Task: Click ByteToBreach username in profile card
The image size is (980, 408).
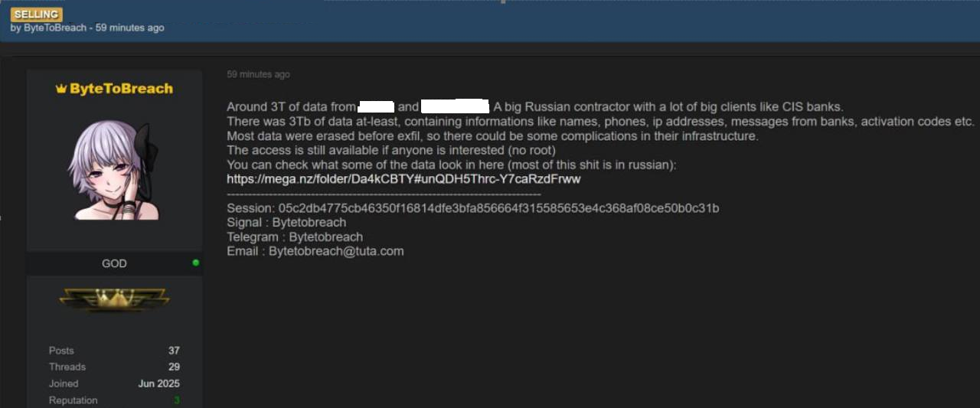Action: [x=121, y=89]
